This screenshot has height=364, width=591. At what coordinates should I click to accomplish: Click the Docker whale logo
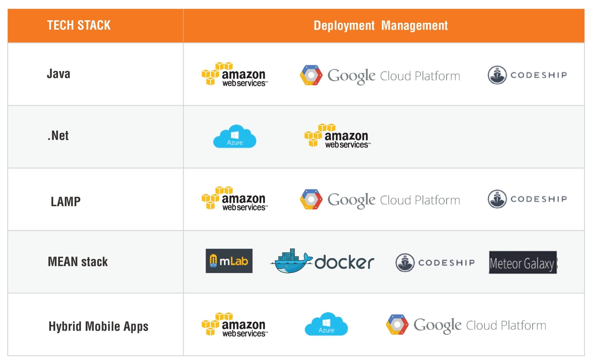tap(322, 261)
